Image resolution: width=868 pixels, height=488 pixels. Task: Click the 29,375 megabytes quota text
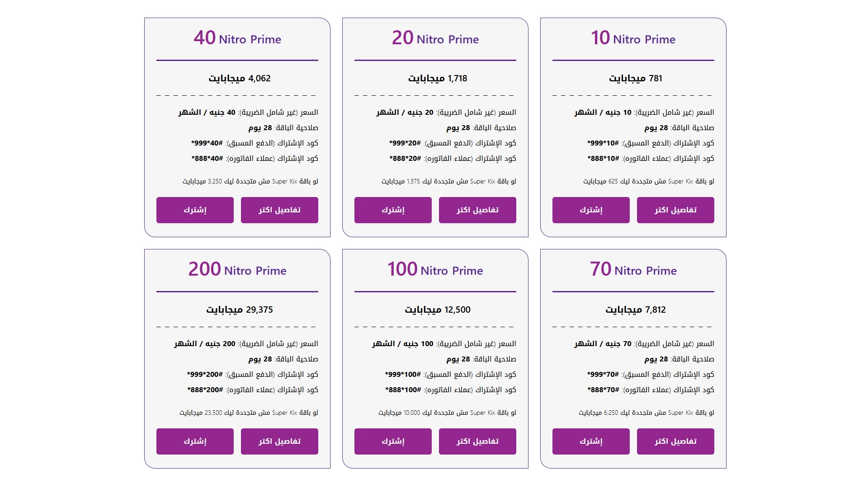(x=240, y=310)
